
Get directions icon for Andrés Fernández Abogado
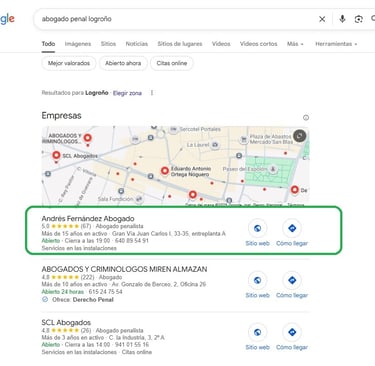(x=292, y=228)
